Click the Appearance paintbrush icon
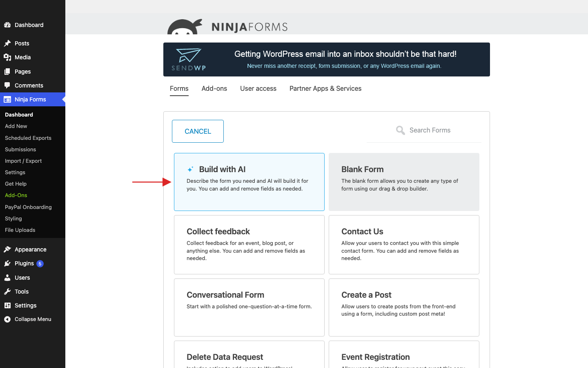This screenshot has width=588, height=368. [7, 249]
